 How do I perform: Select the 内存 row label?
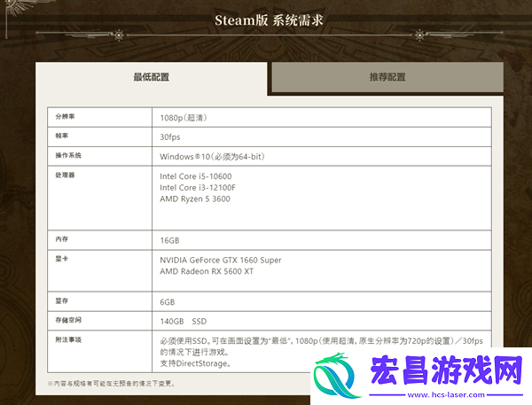click(x=62, y=239)
